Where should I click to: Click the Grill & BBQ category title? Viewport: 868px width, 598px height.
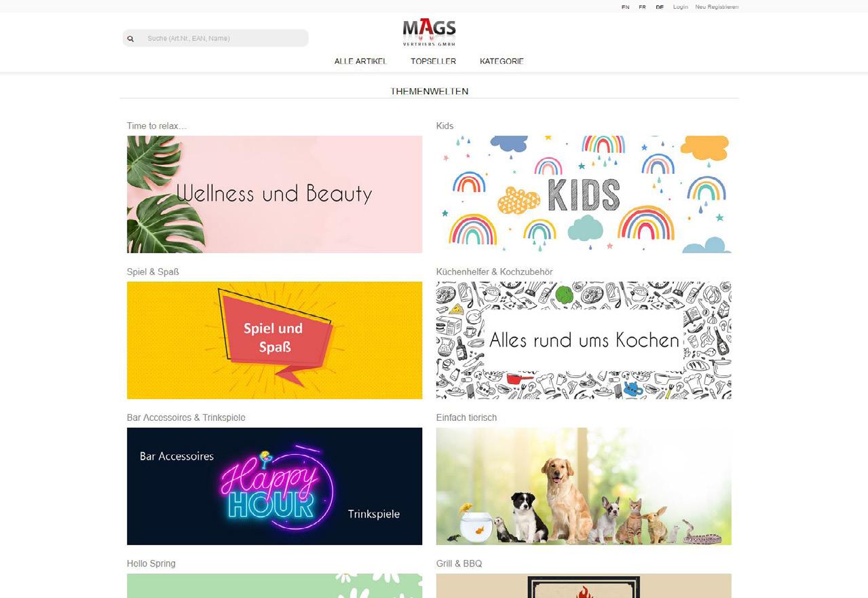click(x=459, y=563)
